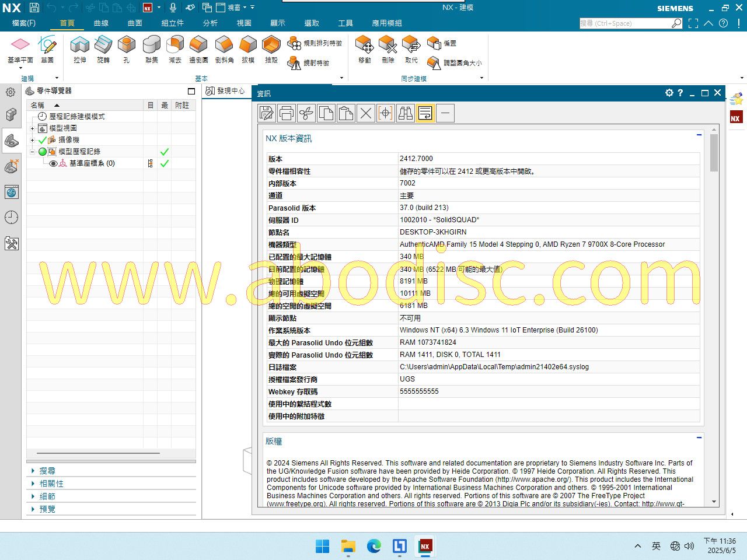Open the 草圖 (Sketch) tool
The height and width of the screenshot is (560, 747).
(47, 50)
